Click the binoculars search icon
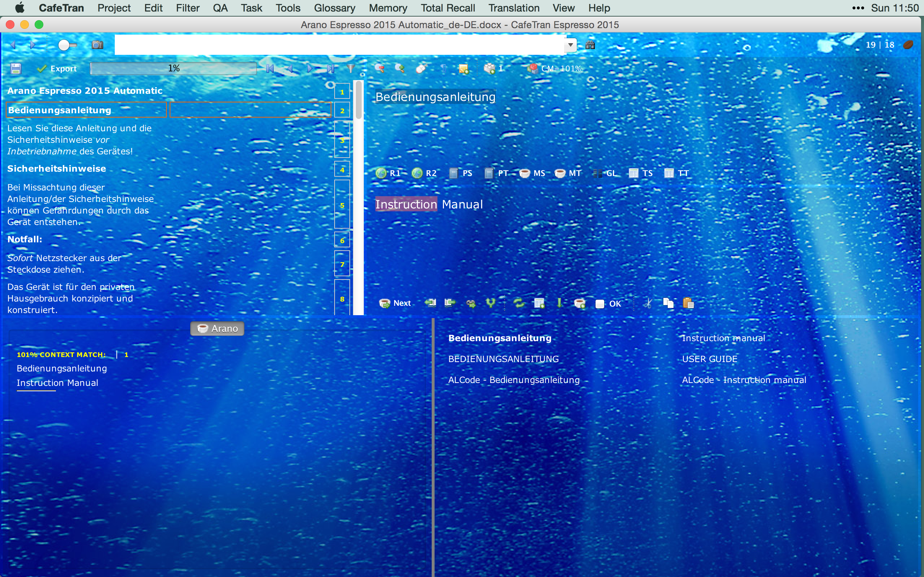 [x=590, y=45]
